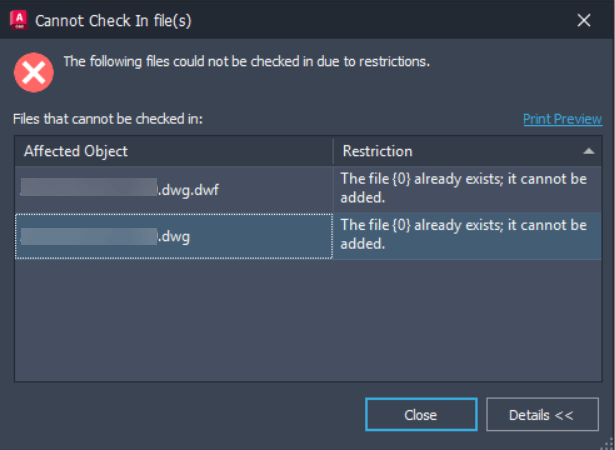Select the .dwg.dwf file row
615x450 pixels.
(x=173, y=188)
